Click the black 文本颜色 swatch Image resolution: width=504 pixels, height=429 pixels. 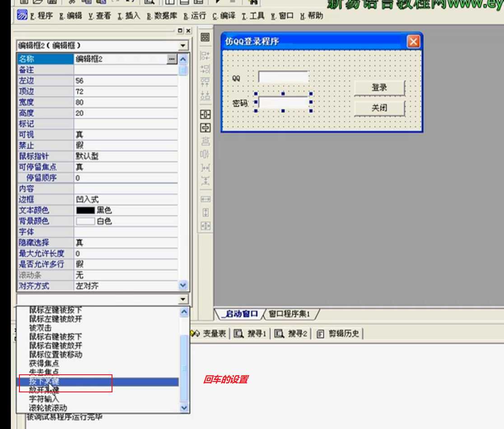pos(85,210)
